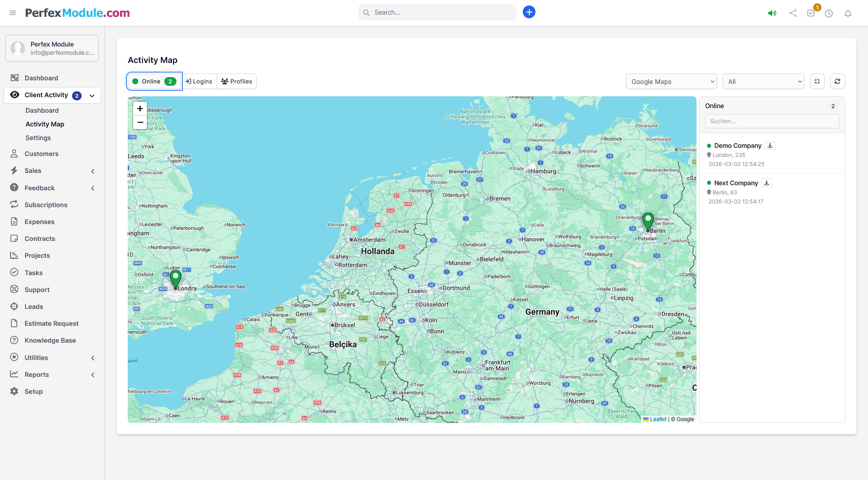Collapse the Client Activity menu
Viewport: 868px width, 480px height.
click(x=92, y=95)
